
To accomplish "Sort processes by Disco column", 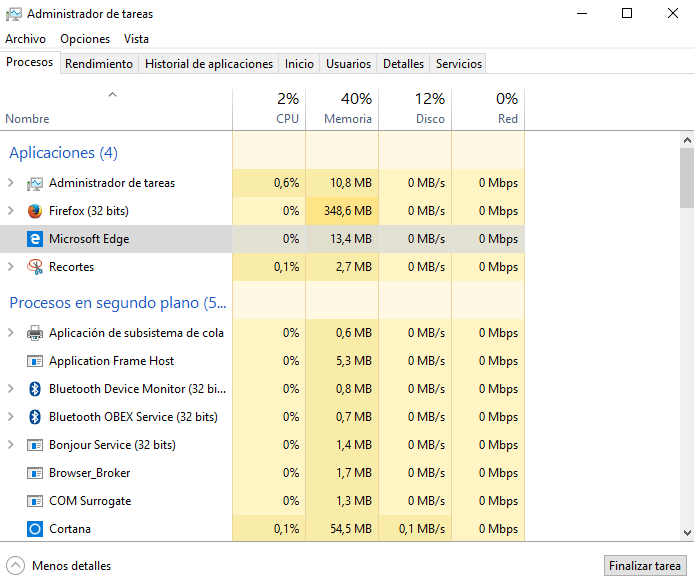I will (x=415, y=110).
